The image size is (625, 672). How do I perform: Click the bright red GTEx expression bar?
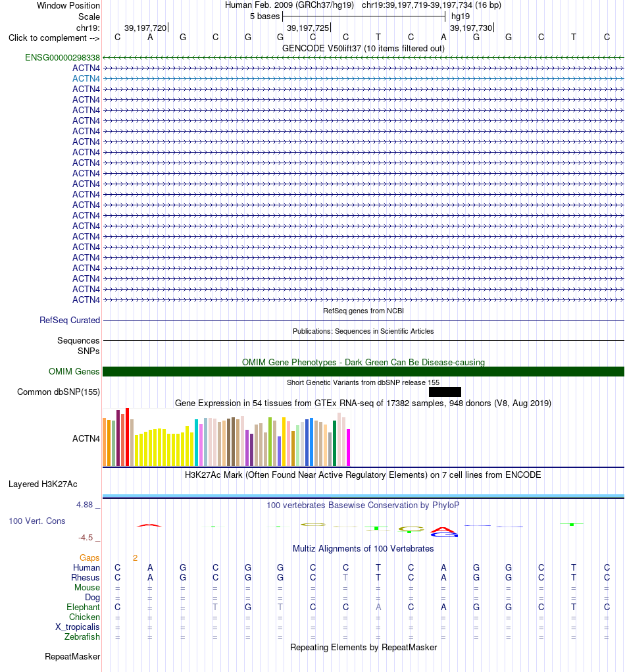(127, 437)
